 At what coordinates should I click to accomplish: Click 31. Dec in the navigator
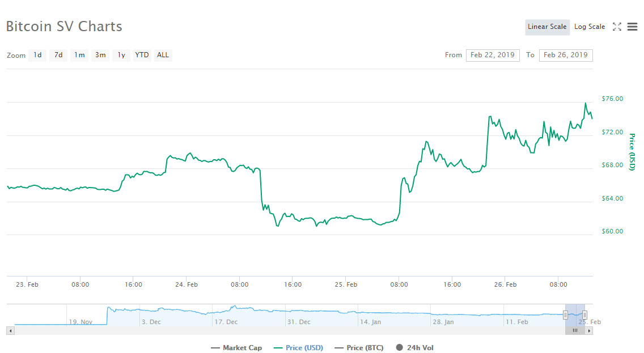tap(299, 322)
